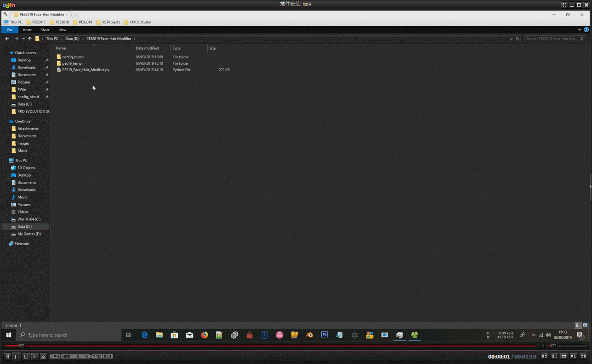Expand chevron after This PC in address bar
The width and height of the screenshot is (592, 364).
62,39
